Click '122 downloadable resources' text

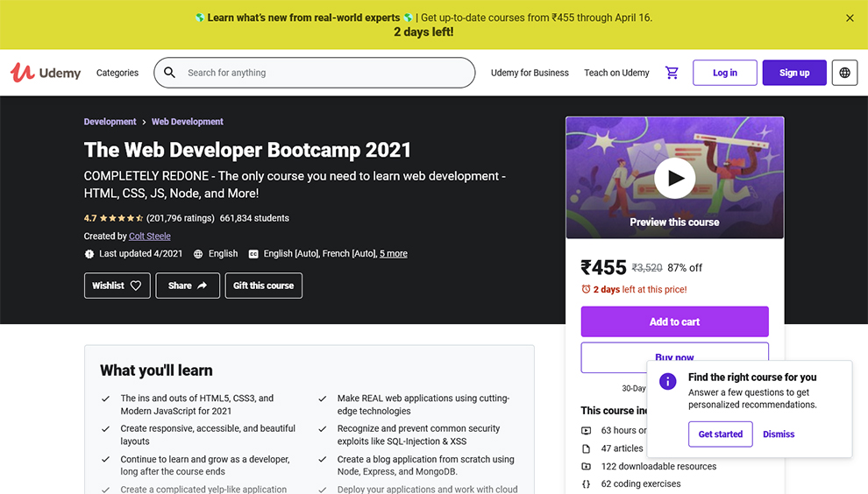pyautogui.click(x=658, y=466)
